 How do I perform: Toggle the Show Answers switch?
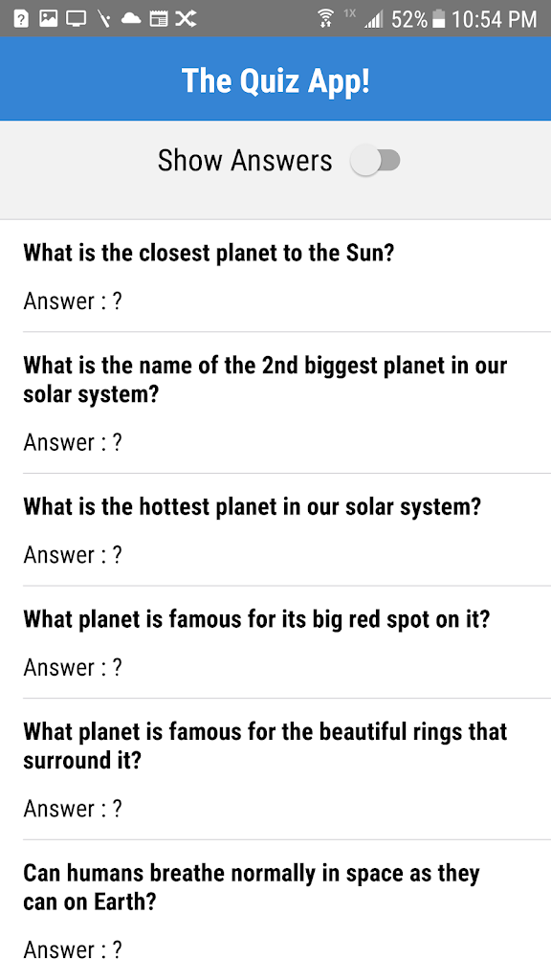375,161
